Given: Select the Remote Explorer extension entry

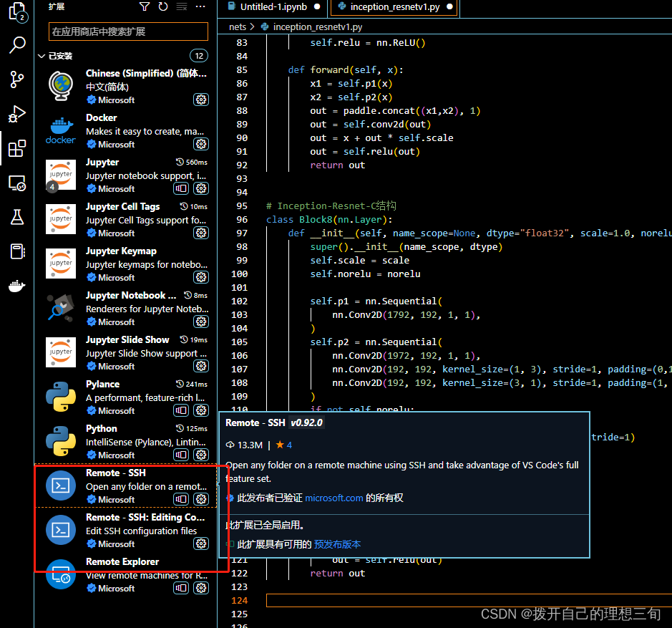Looking at the screenshot, I should point(126,575).
